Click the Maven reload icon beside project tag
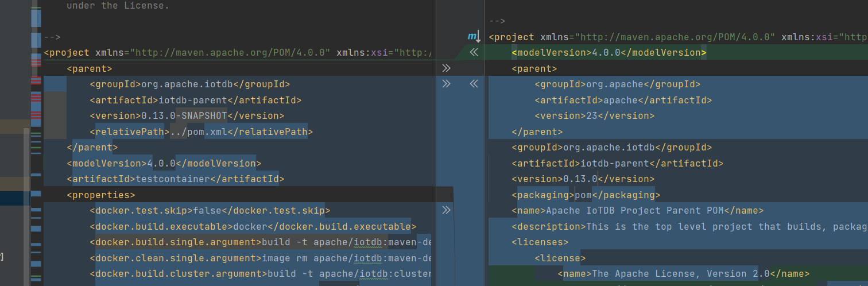This screenshot has height=286, width=868. [x=474, y=37]
